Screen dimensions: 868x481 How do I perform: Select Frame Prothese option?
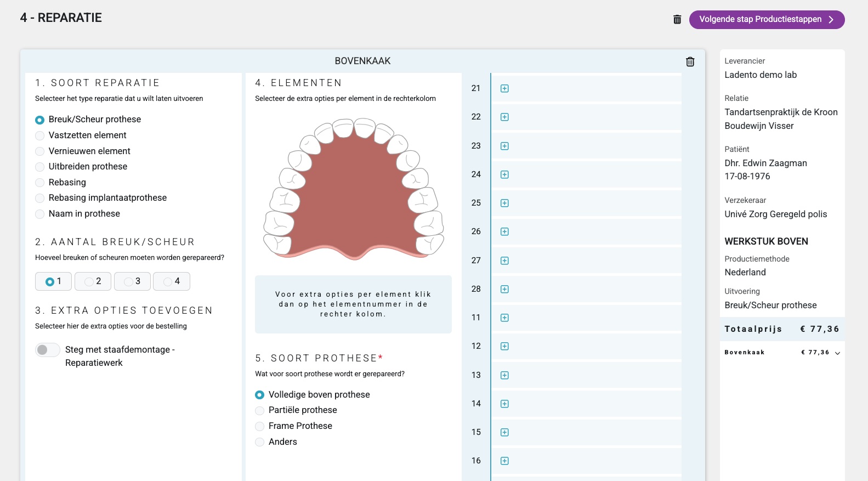(260, 426)
